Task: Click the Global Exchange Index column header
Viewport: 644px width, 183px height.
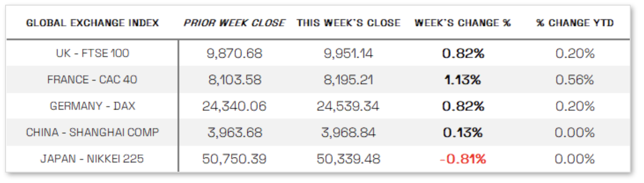Action: point(92,23)
